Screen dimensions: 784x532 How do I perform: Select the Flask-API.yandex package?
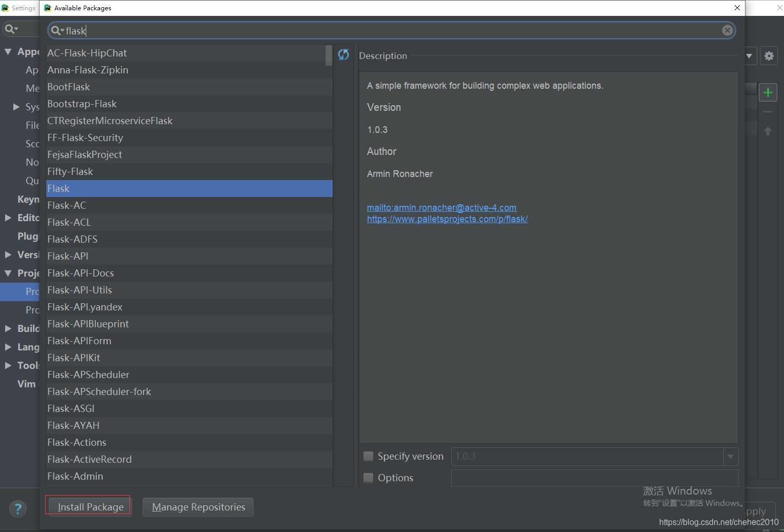(189, 307)
